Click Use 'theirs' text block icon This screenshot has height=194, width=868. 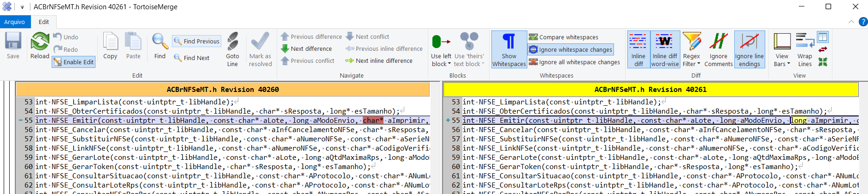point(469,41)
